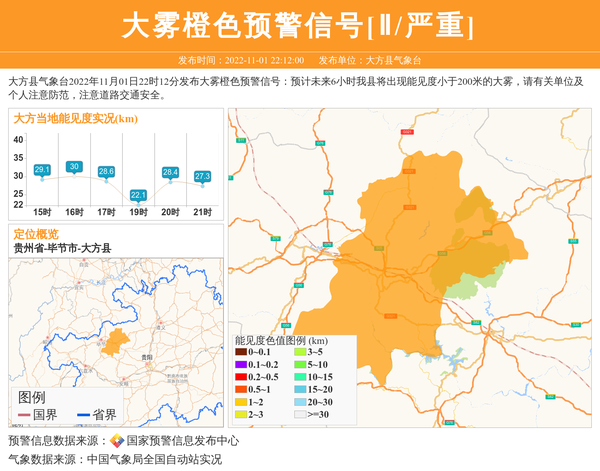Select the 0.5~1 orange-red legend swatch
The height and width of the screenshot is (471, 600).
pos(241,390)
